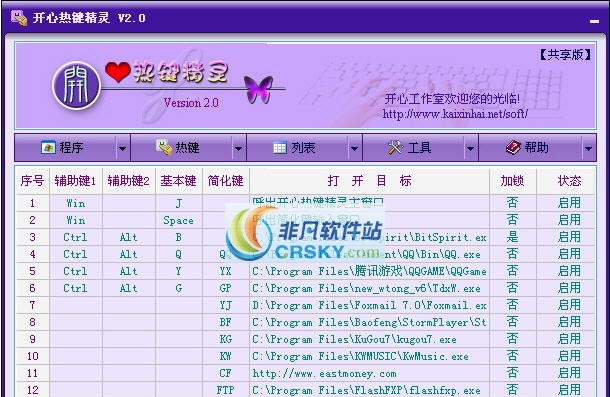Select the YX shortcut cell
This screenshot has height=397, width=610.
(x=226, y=271)
